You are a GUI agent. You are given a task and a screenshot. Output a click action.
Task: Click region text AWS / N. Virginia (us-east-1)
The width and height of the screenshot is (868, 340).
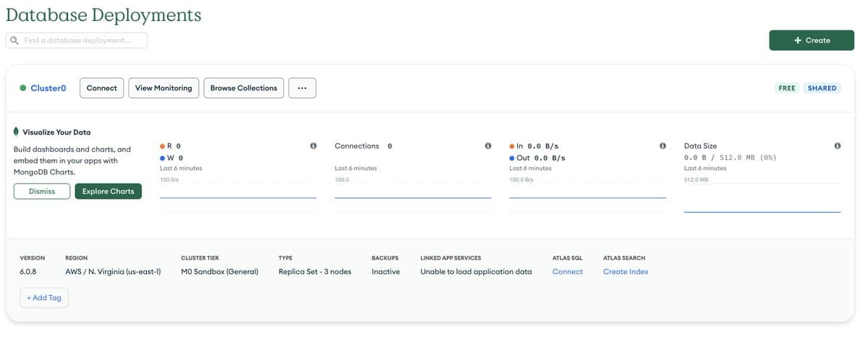pos(113,272)
